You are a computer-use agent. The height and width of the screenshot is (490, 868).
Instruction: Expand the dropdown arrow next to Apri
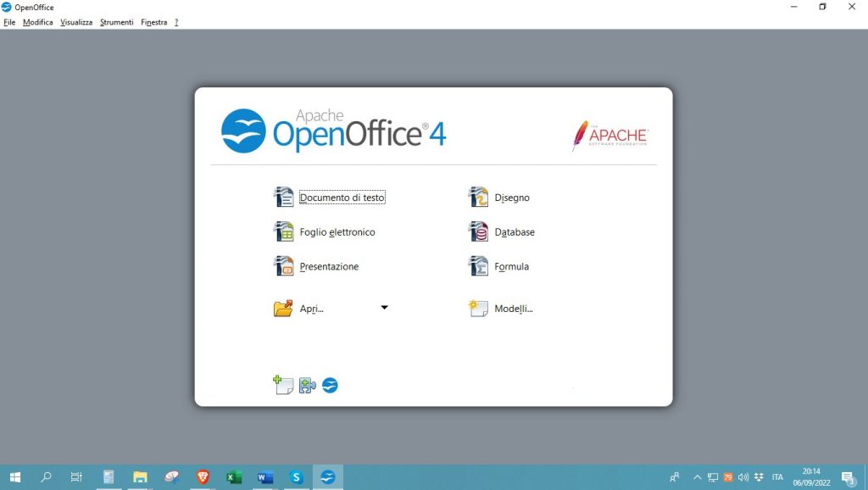[384, 307]
